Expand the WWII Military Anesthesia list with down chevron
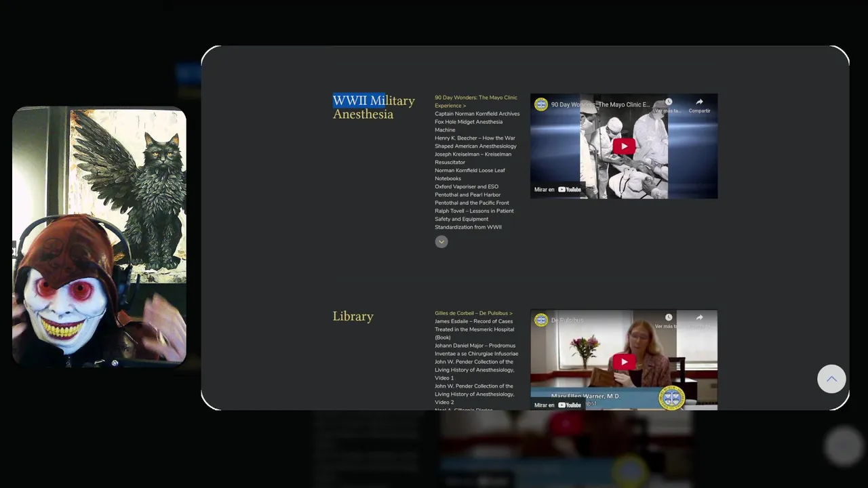868x488 pixels. coord(441,242)
